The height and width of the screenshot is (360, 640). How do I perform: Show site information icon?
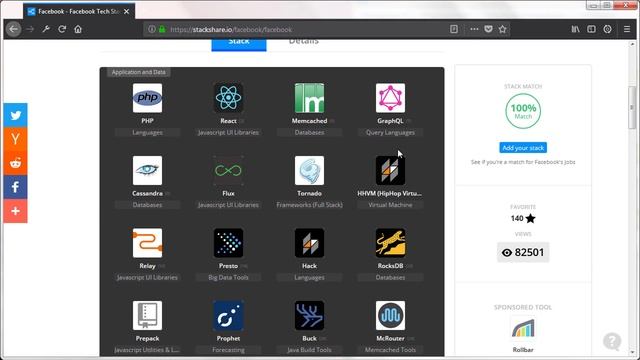(x=152, y=29)
